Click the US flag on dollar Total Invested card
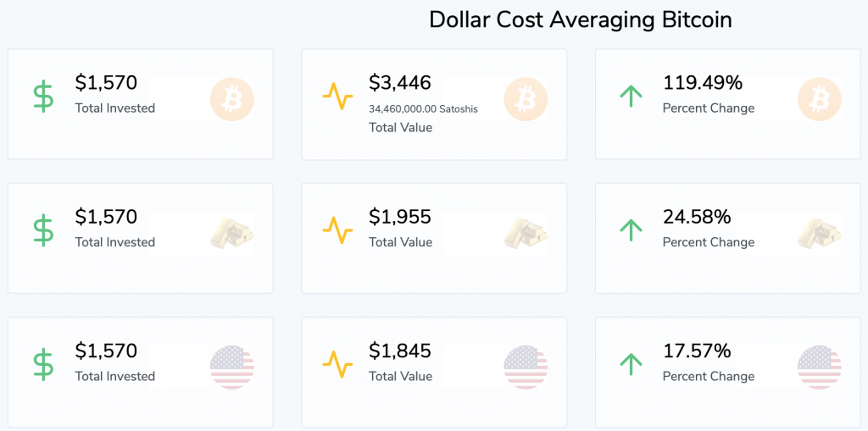Viewport: 868px width, 431px height. 231,367
